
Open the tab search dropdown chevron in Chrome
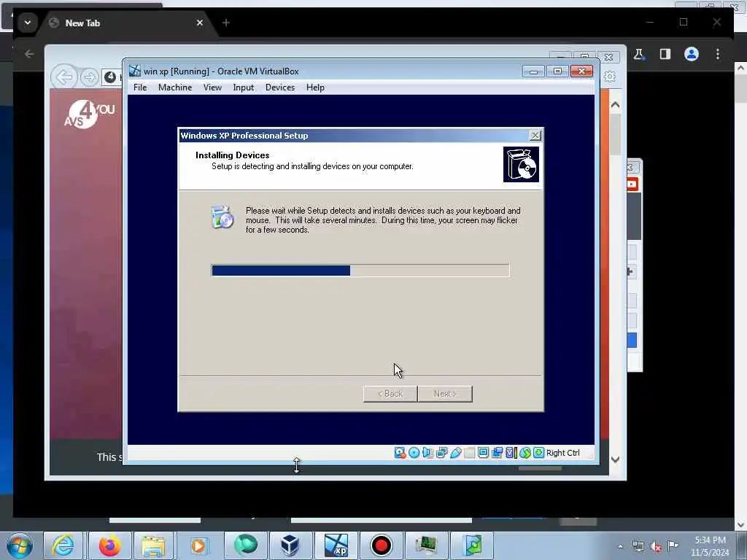pyautogui.click(x=28, y=23)
